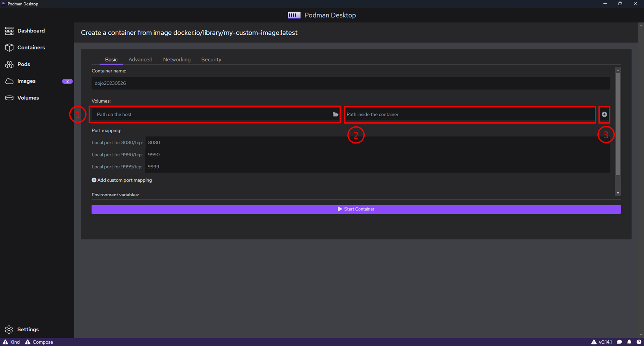Open the Volumes disk icon

pyautogui.click(x=9, y=98)
